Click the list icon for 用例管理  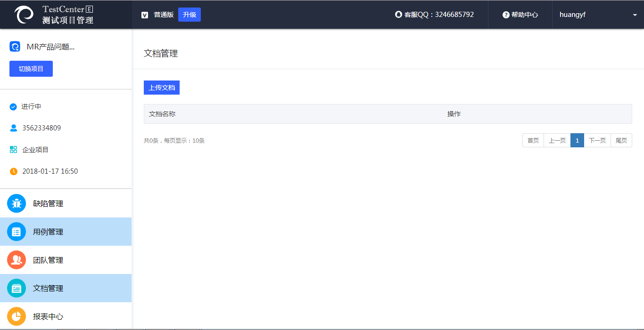tap(17, 232)
